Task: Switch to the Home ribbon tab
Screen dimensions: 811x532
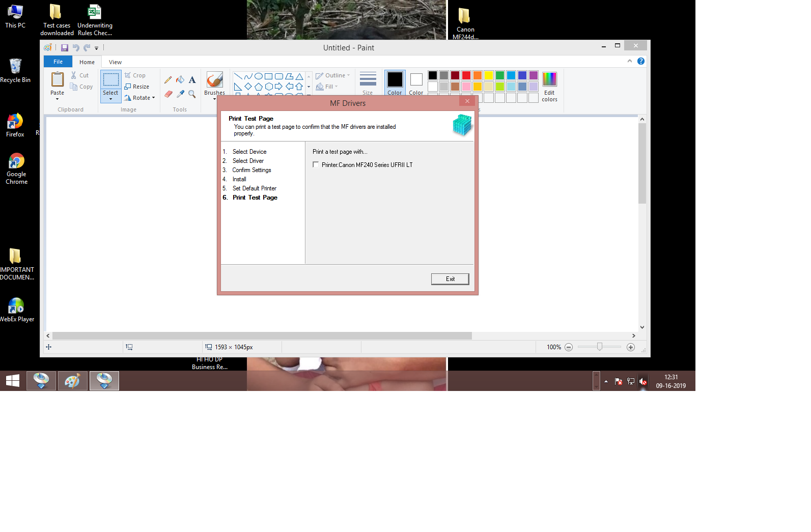Action: (x=87, y=62)
